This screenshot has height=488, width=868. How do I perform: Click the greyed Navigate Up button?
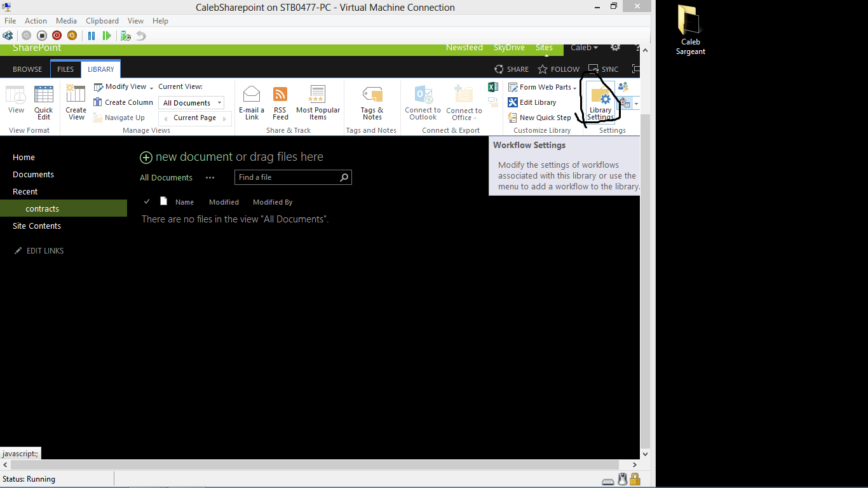(119, 118)
